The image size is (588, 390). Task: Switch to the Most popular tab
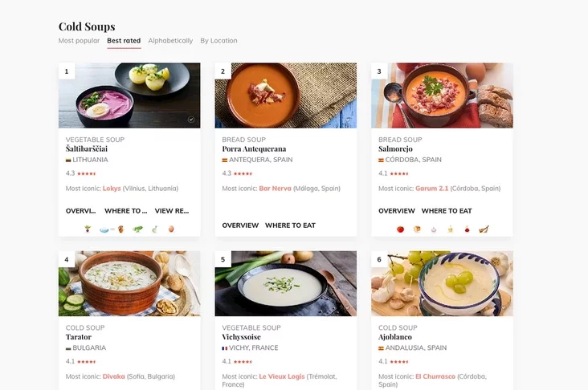(79, 40)
